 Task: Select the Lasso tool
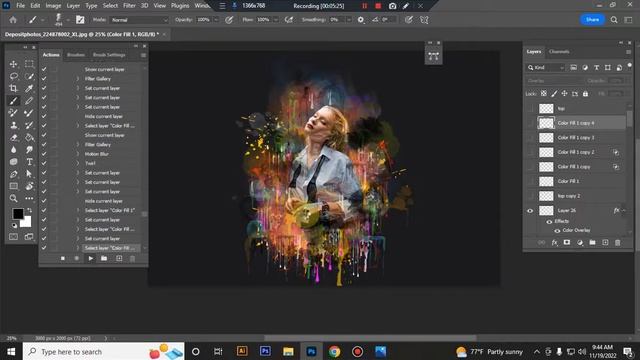[13, 76]
